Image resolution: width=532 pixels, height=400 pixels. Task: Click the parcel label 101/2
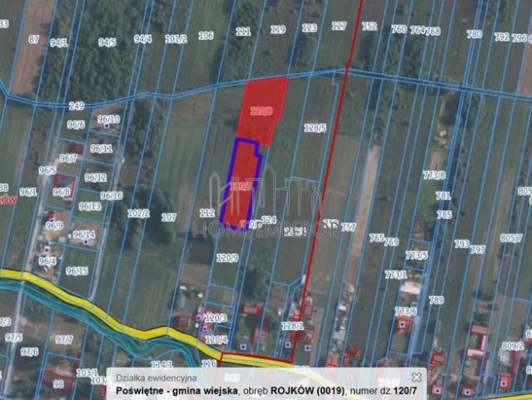click(176, 38)
